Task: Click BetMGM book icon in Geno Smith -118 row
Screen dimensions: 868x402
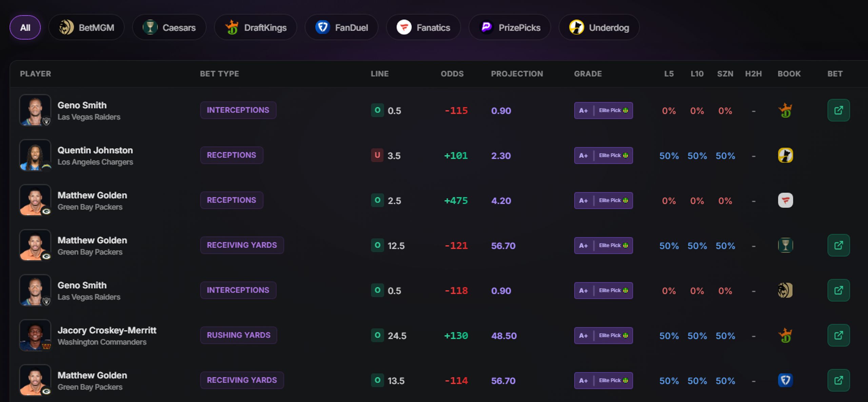Action: pyautogui.click(x=785, y=290)
